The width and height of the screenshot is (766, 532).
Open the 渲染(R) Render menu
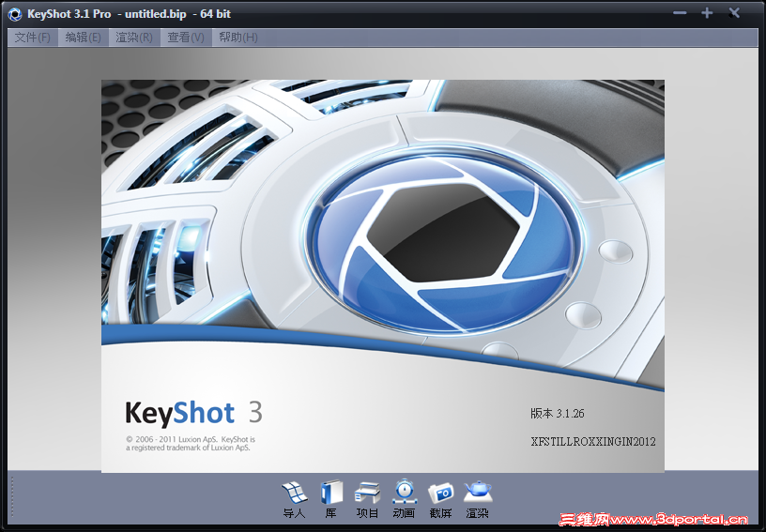click(134, 38)
